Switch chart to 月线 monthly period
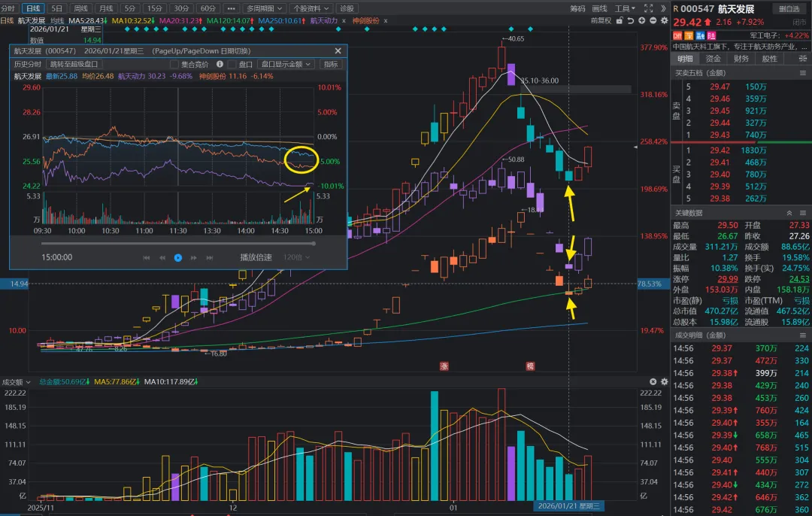Screen dimensions: 812x516 (x=106, y=8)
